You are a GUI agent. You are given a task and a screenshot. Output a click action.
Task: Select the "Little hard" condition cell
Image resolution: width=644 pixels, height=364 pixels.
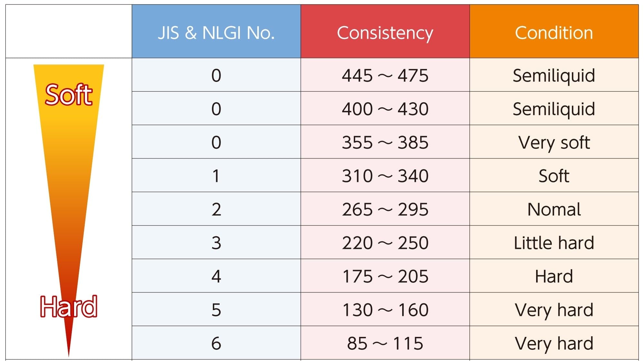[x=554, y=243]
